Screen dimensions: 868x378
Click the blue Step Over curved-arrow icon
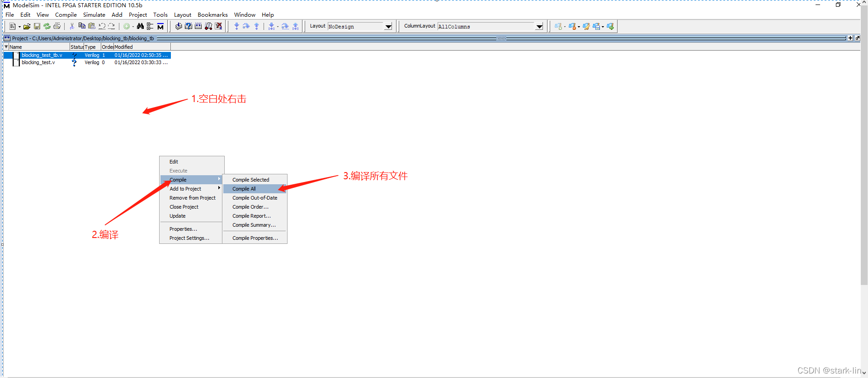tap(246, 26)
